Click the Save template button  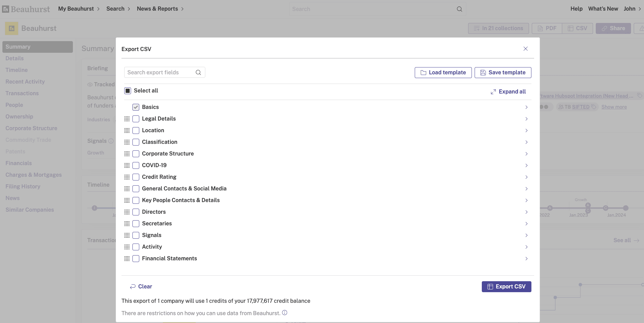pos(503,73)
